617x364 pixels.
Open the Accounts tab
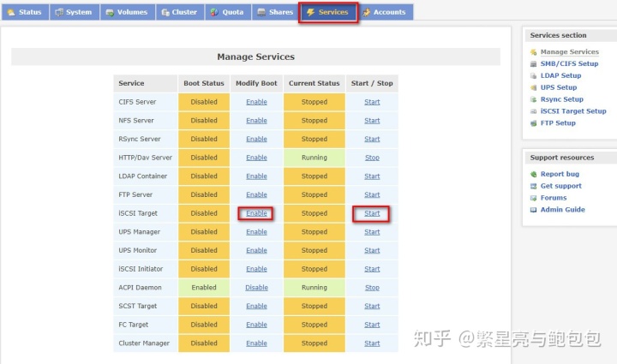pos(386,12)
